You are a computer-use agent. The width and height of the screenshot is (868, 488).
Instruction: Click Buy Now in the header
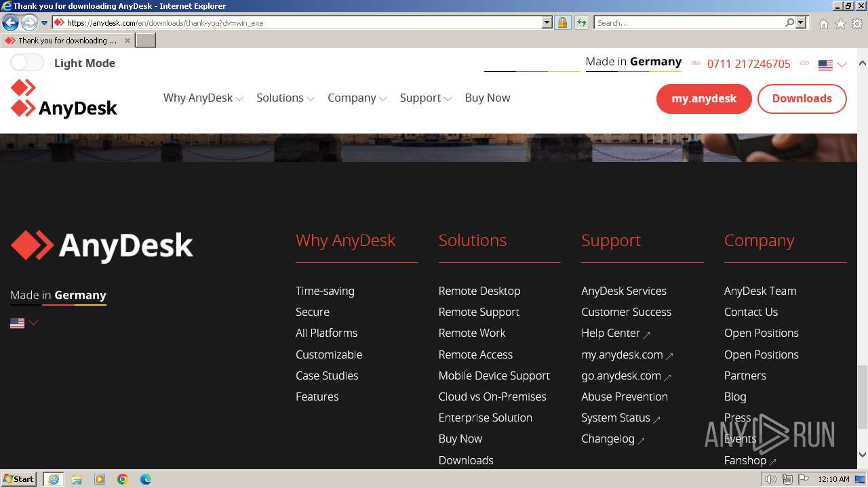pos(488,98)
